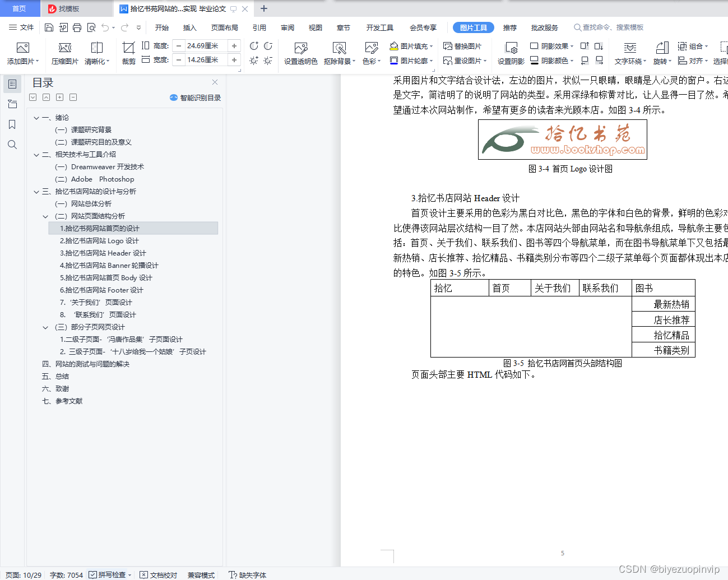Image resolution: width=728 pixels, height=580 pixels.
Task: Click the Undo arrow icon
Action: tap(105, 27)
